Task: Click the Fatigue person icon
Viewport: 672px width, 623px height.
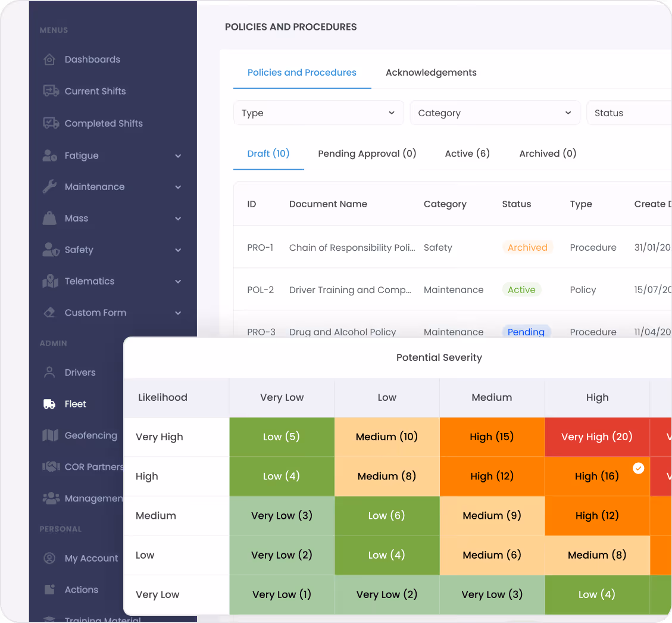Action: [x=50, y=155]
